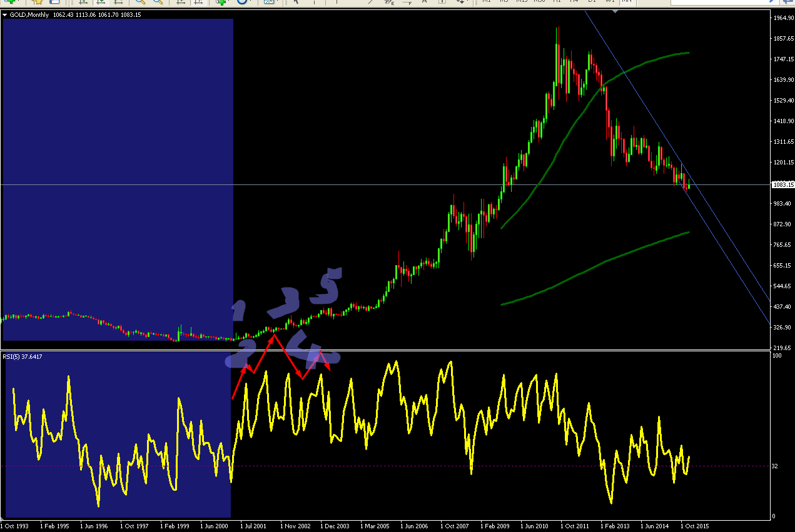Click time axis label 1 Feb 2013
The image size is (795, 532).
615,526
